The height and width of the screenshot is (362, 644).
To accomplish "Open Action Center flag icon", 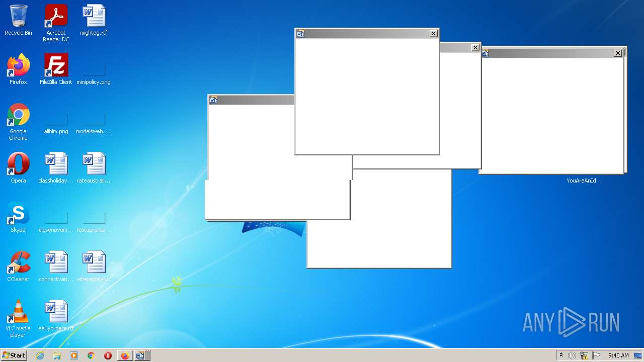I will 596,355.
